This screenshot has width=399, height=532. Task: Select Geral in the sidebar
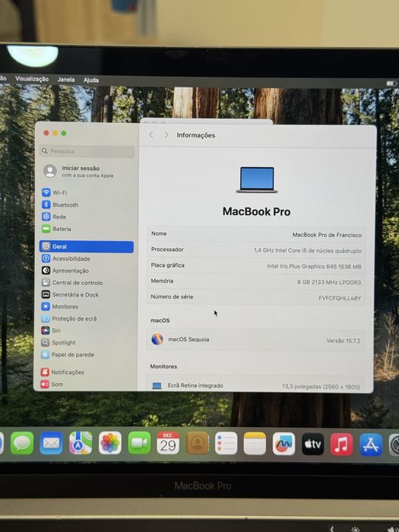(87, 247)
